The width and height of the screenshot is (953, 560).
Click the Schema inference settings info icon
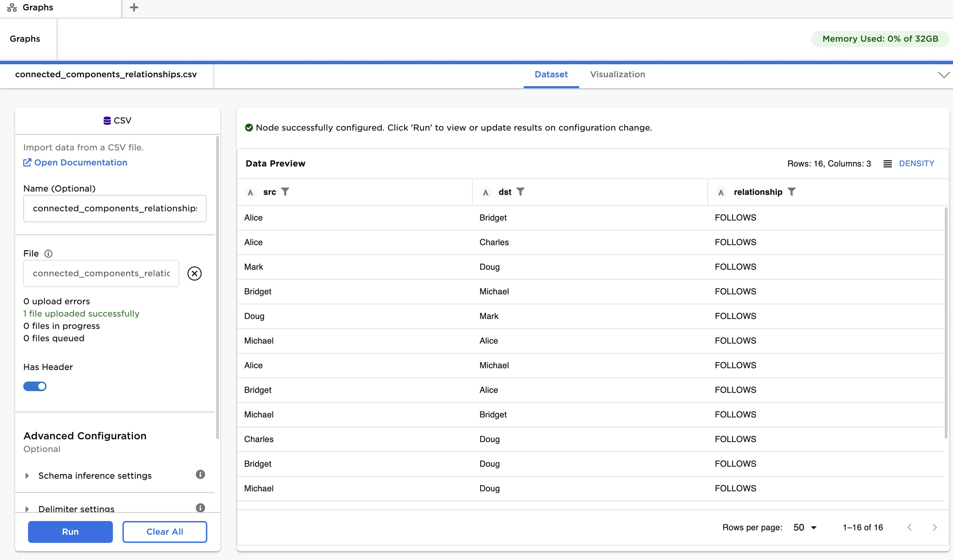pyautogui.click(x=200, y=475)
